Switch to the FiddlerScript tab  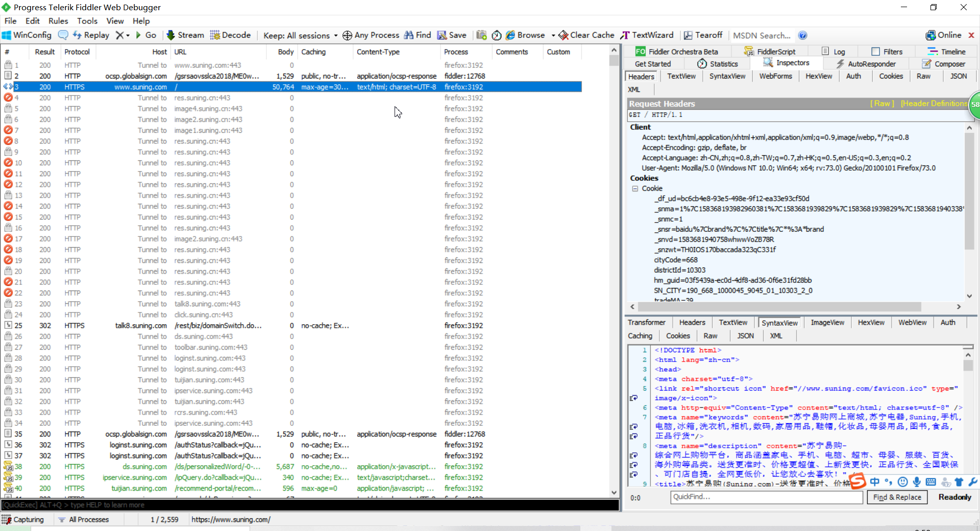click(770, 52)
